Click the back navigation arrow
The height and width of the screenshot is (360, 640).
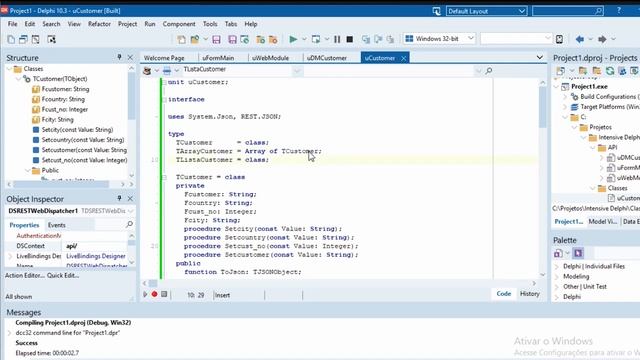[580, 39]
